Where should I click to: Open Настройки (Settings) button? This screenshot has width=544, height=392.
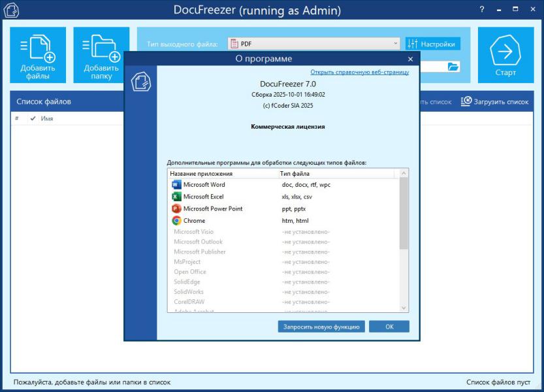(432, 44)
